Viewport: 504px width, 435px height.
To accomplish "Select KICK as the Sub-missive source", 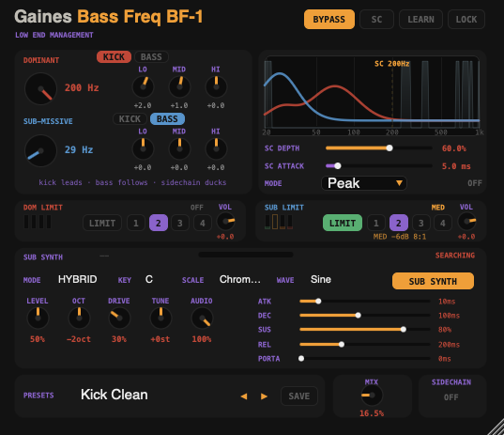I will click(x=130, y=119).
